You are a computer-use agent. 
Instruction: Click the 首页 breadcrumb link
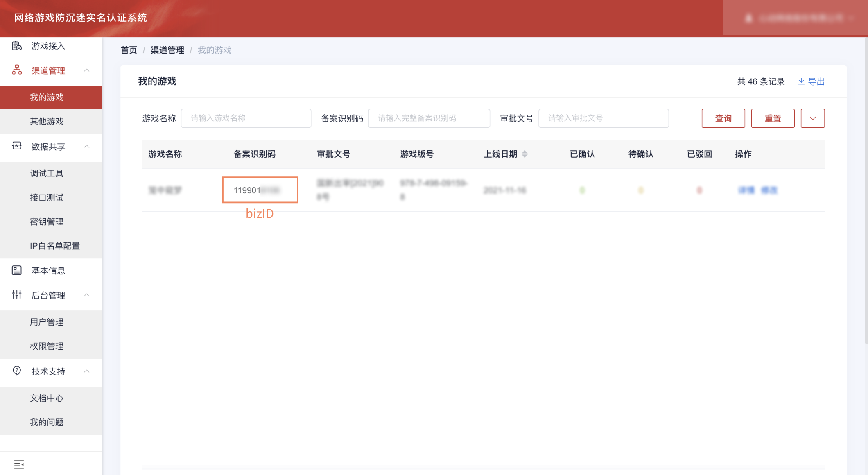point(129,50)
